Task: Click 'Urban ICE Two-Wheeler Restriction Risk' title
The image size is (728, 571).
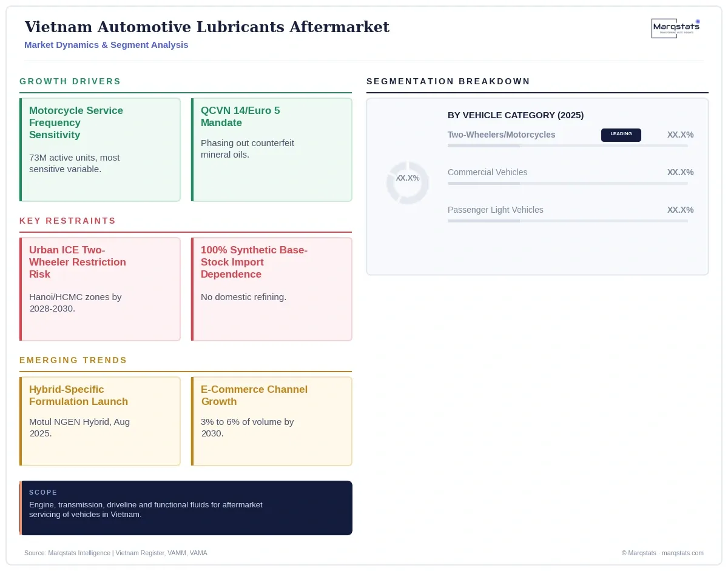Action: pyautogui.click(x=78, y=262)
